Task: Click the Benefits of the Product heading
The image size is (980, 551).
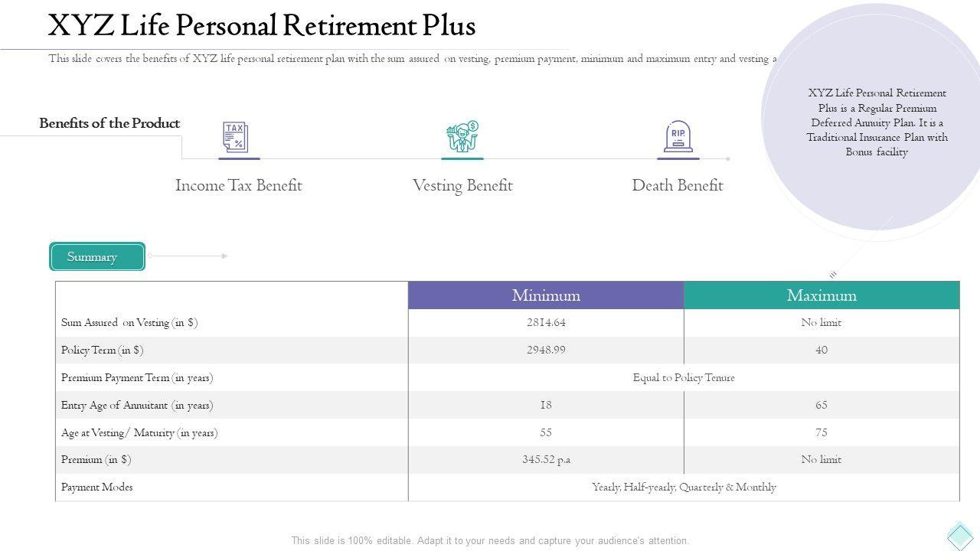Action: (109, 123)
